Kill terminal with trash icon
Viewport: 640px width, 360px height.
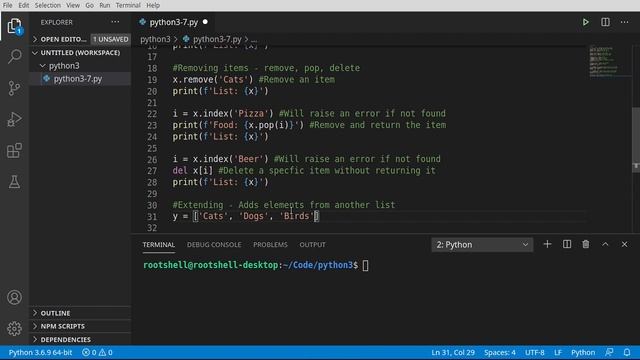point(586,244)
